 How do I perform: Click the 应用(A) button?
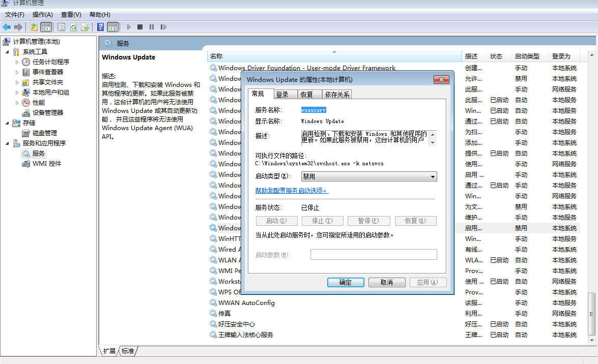pos(428,283)
